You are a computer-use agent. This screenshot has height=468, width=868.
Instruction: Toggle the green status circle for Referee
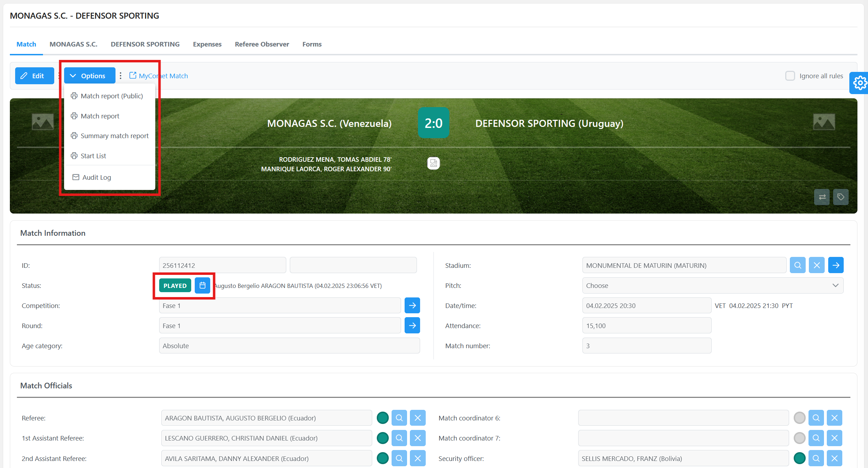click(382, 418)
